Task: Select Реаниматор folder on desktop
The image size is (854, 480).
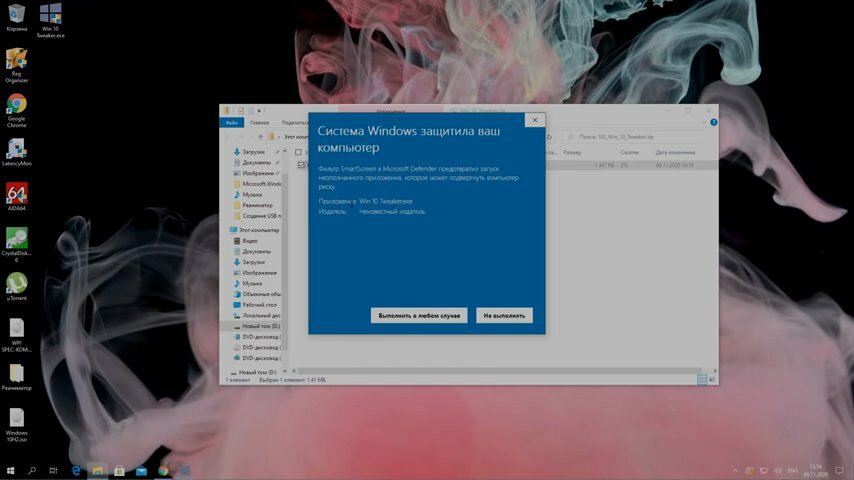Action: click(16, 377)
